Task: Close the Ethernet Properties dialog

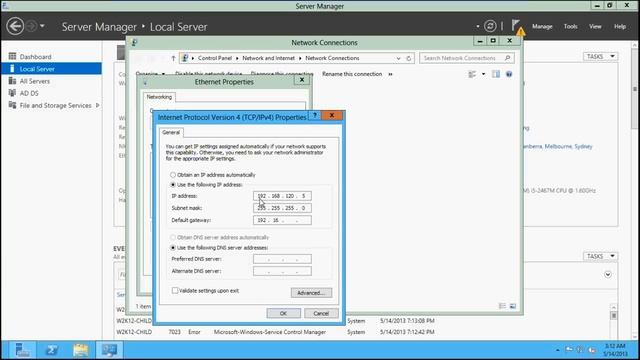Action: [x=302, y=80]
